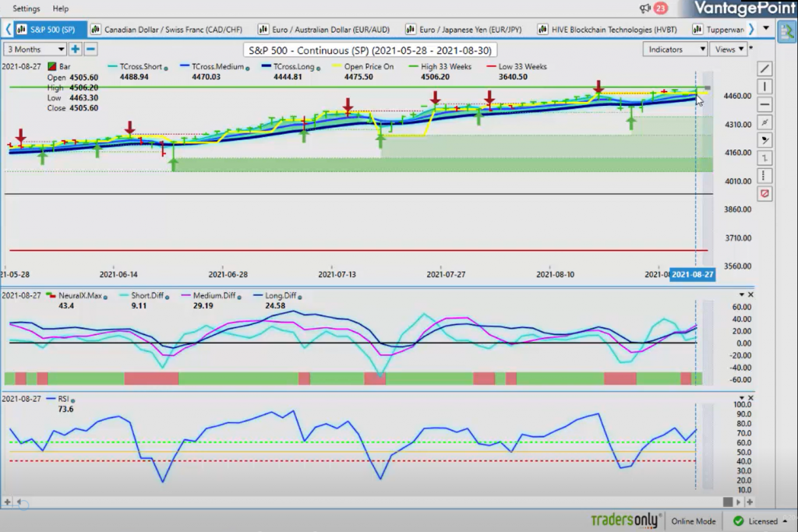Click the settings dot next to Medium.Diff

click(x=239, y=297)
